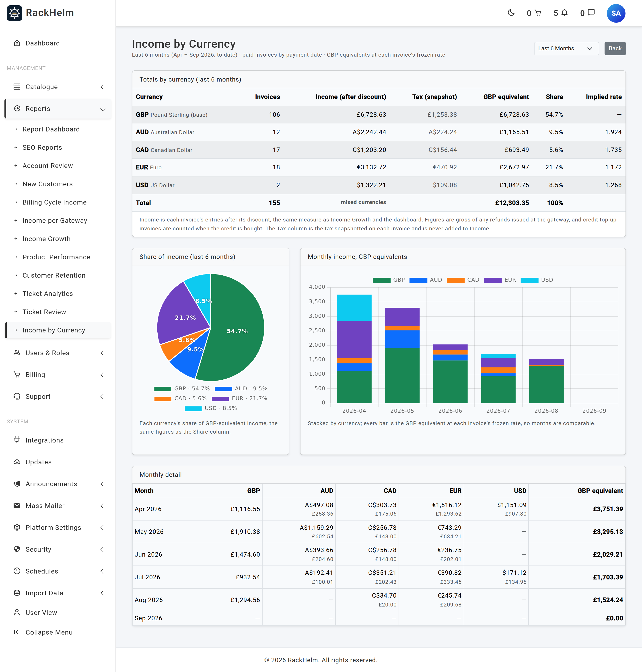Click the EUR purple swatch in the pie legend
The height and width of the screenshot is (672, 642).
(x=220, y=398)
